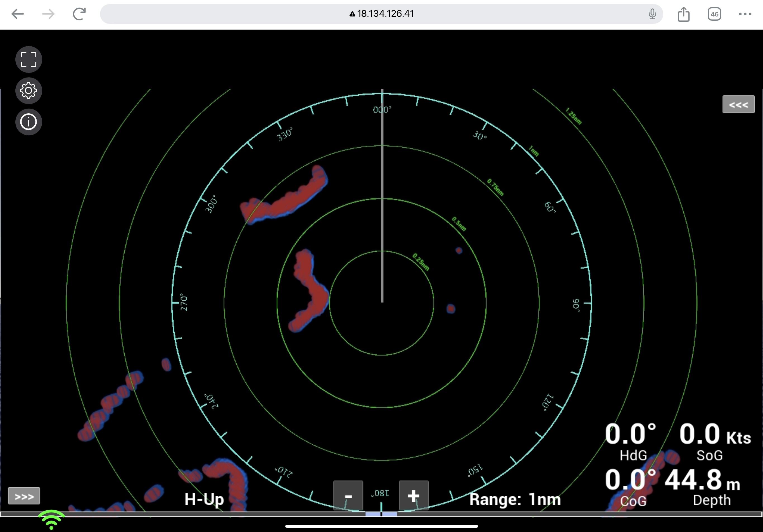The image size is (763, 532).
Task: Open the info panel icon
Action: click(x=28, y=121)
